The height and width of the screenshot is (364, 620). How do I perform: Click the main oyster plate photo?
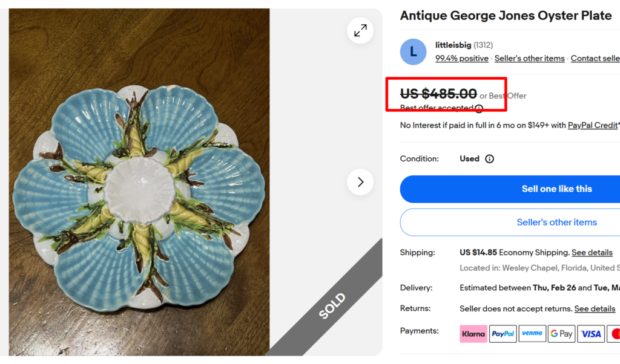[x=139, y=181]
